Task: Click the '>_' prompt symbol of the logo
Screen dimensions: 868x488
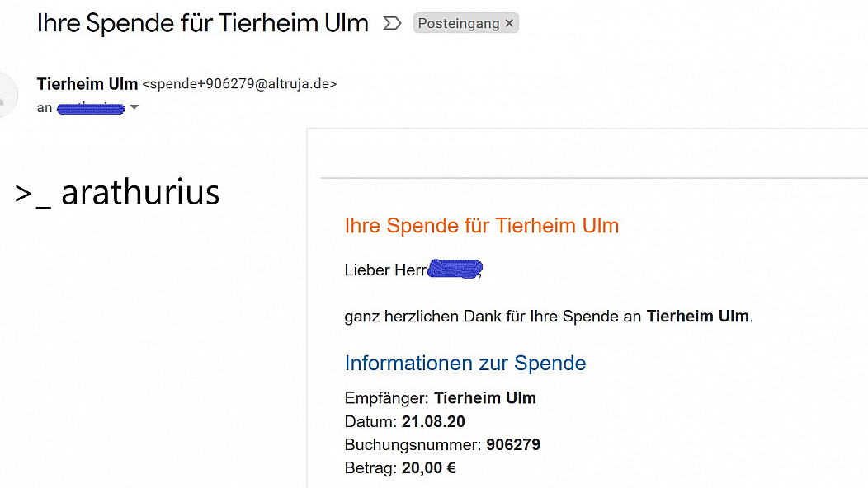Action: [33, 195]
